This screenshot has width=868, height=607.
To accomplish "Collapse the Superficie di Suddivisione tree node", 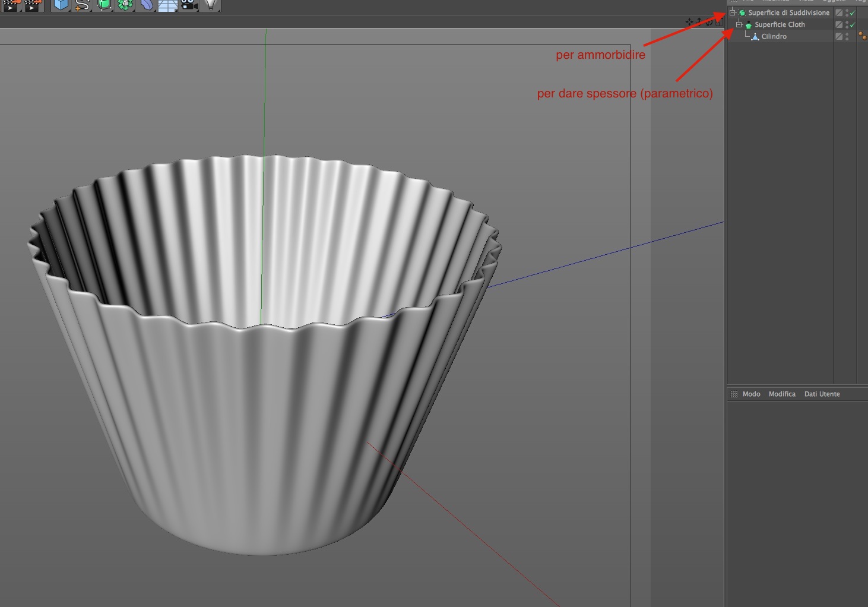I will click(x=733, y=12).
